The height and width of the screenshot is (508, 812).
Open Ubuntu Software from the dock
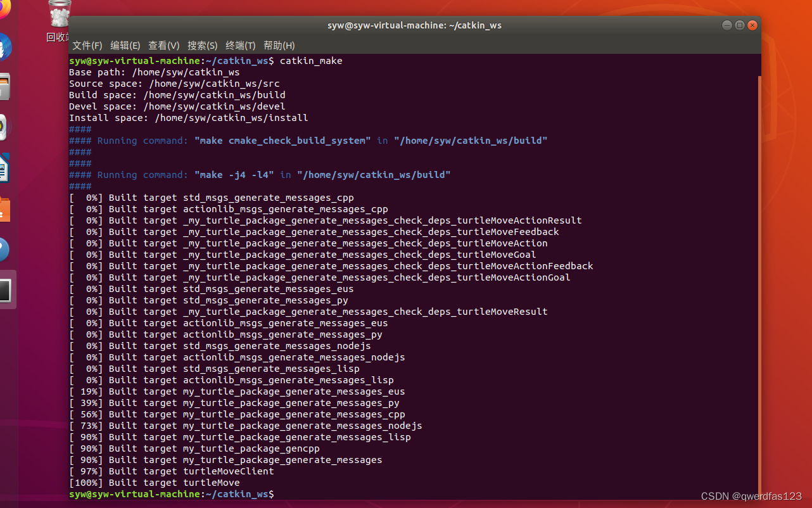4,209
